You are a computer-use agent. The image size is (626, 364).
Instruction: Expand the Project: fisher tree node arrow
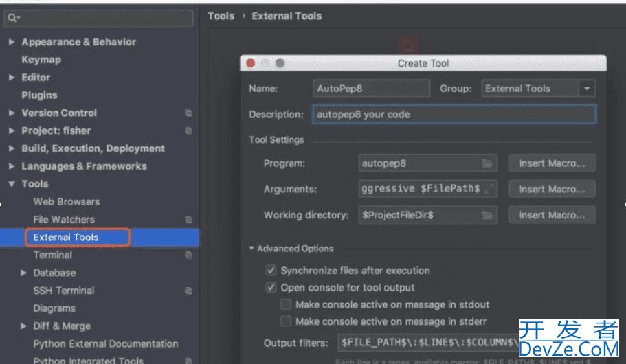12,130
